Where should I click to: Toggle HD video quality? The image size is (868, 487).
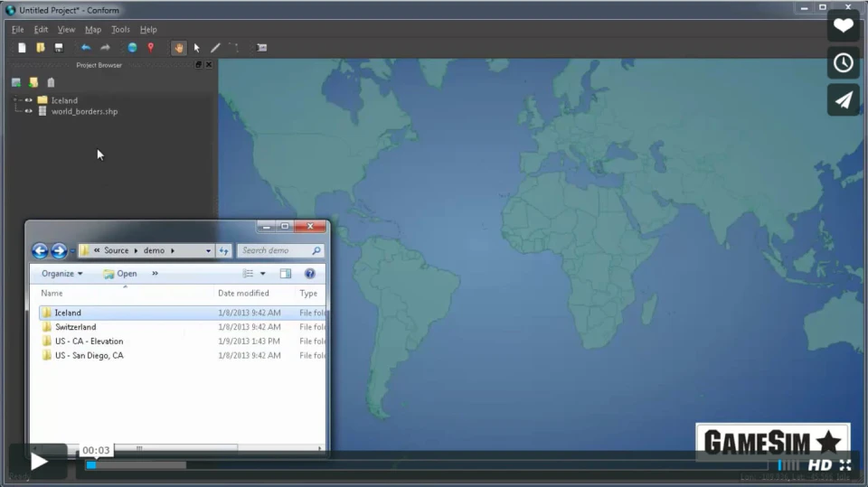pyautogui.click(x=820, y=464)
